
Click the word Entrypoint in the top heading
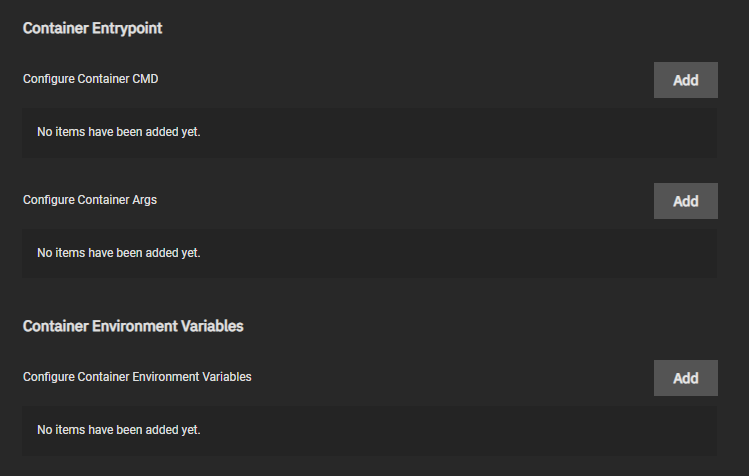point(127,28)
